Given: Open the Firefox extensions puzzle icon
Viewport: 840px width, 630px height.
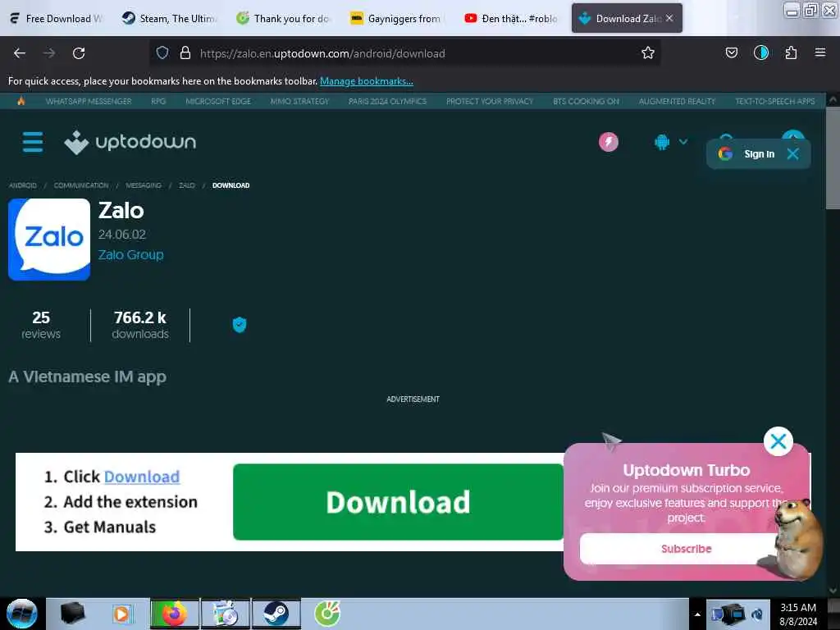Looking at the screenshot, I should click(x=791, y=52).
